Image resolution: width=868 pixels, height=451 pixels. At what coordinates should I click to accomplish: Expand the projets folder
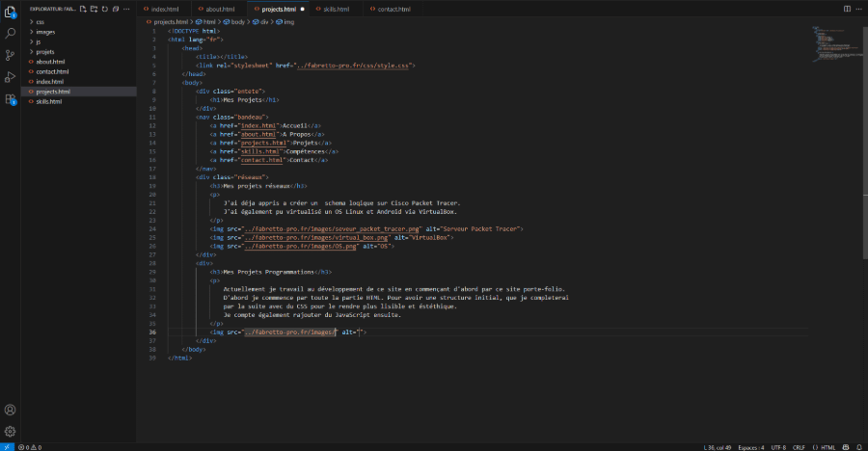coord(45,52)
